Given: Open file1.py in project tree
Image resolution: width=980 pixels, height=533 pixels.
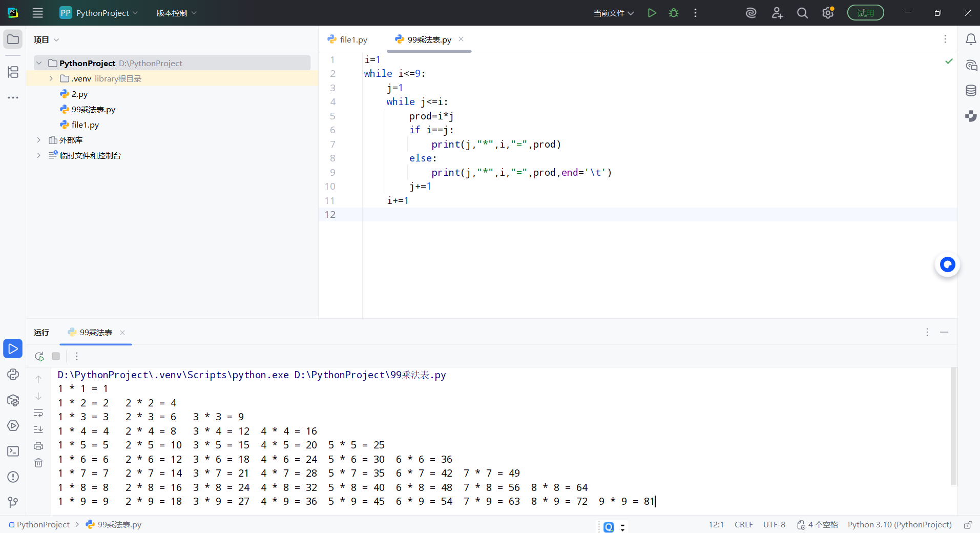Looking at the screenshot, I should 85,125.
